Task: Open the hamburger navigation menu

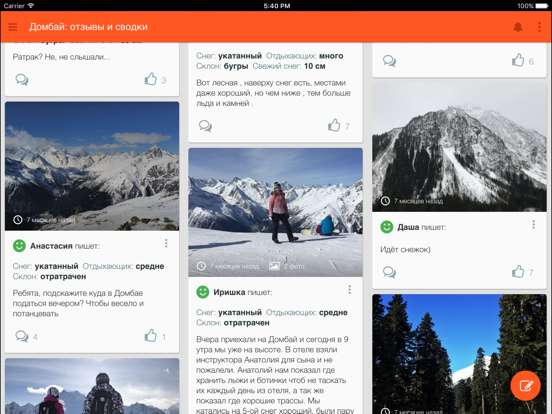Action: (13, 27)
